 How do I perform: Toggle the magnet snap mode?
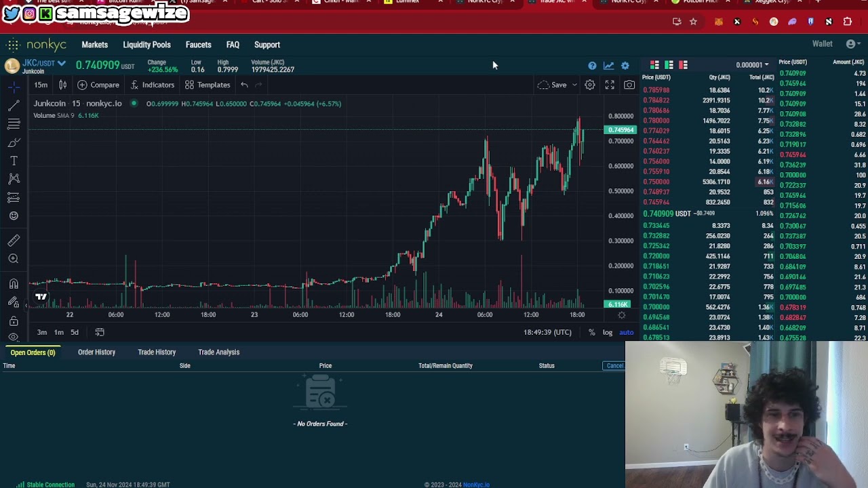point(14,283)
